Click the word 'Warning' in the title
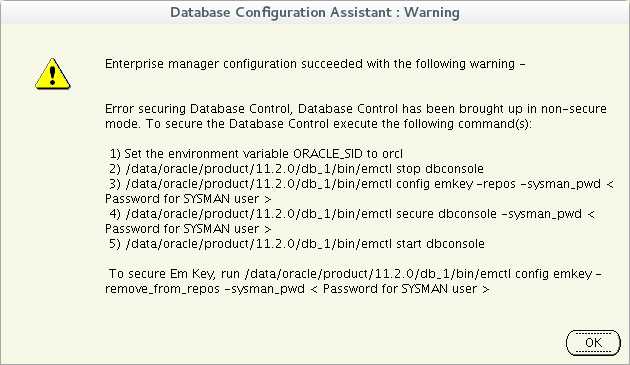630x365 pixels. click(x=432, y=12)
